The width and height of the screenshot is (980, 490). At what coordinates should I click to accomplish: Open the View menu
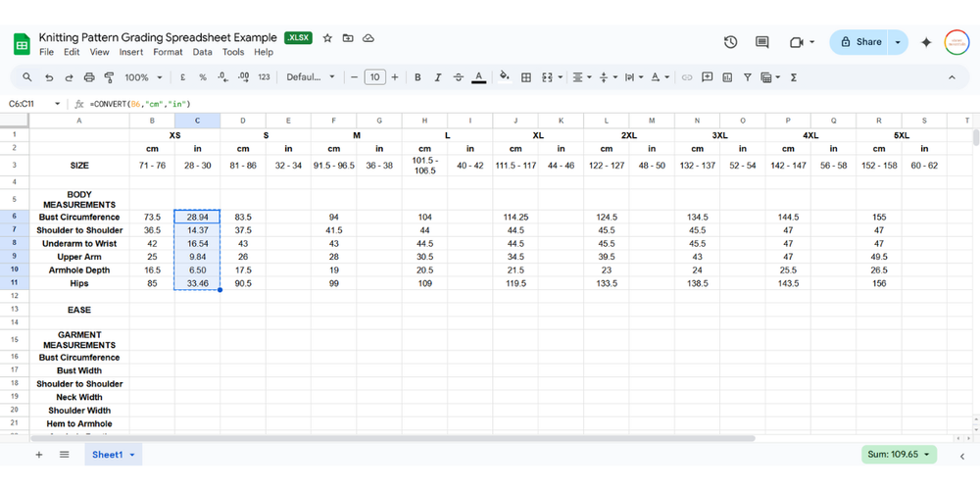(99, 53)
